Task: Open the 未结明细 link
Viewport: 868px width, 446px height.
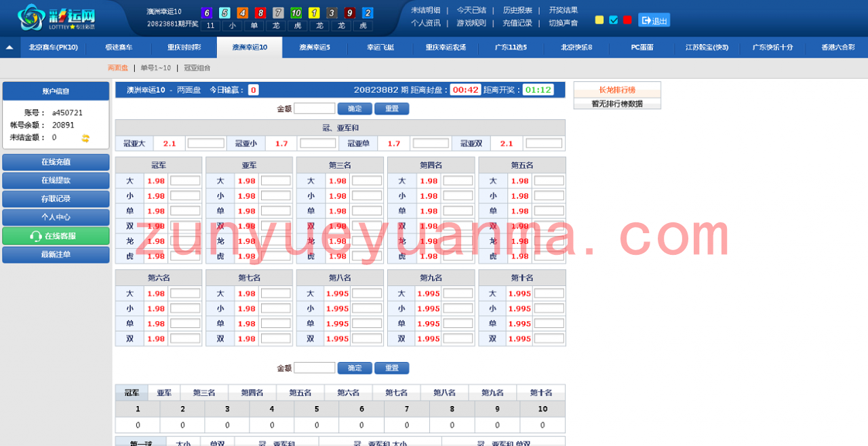Action: (x=425, y=10)
